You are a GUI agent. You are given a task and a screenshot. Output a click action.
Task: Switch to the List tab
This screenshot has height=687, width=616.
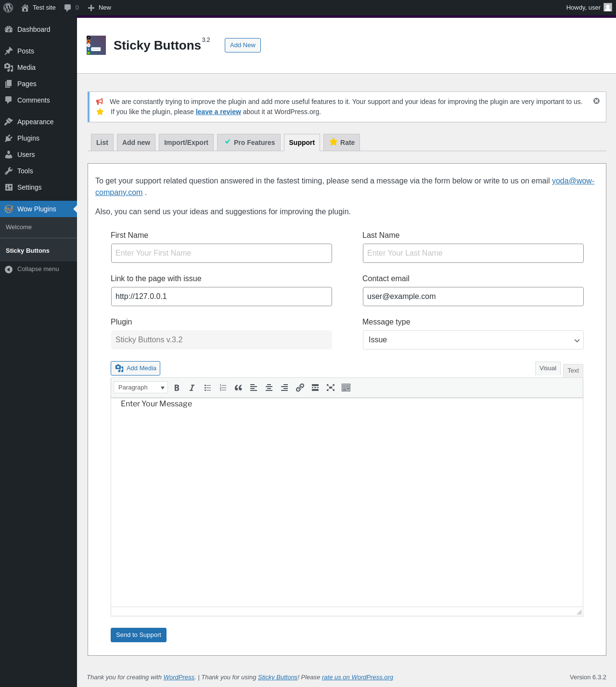102,143
